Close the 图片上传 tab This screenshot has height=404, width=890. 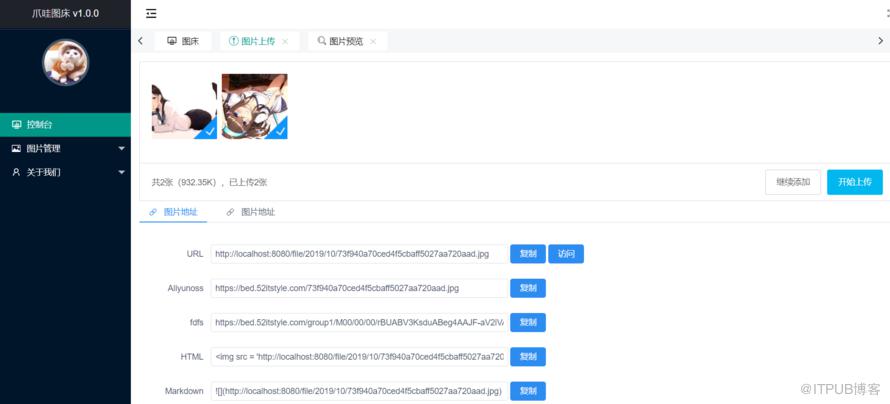point(285,41)
